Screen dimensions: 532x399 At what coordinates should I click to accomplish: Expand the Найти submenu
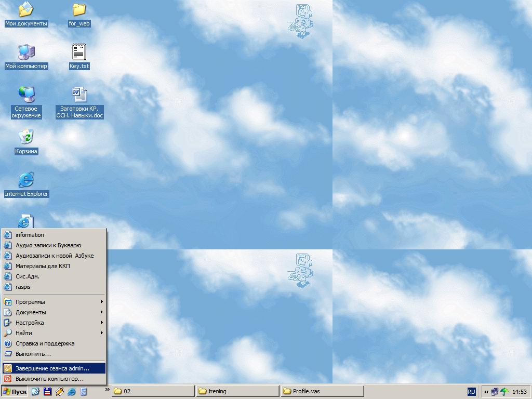point(54,333)
